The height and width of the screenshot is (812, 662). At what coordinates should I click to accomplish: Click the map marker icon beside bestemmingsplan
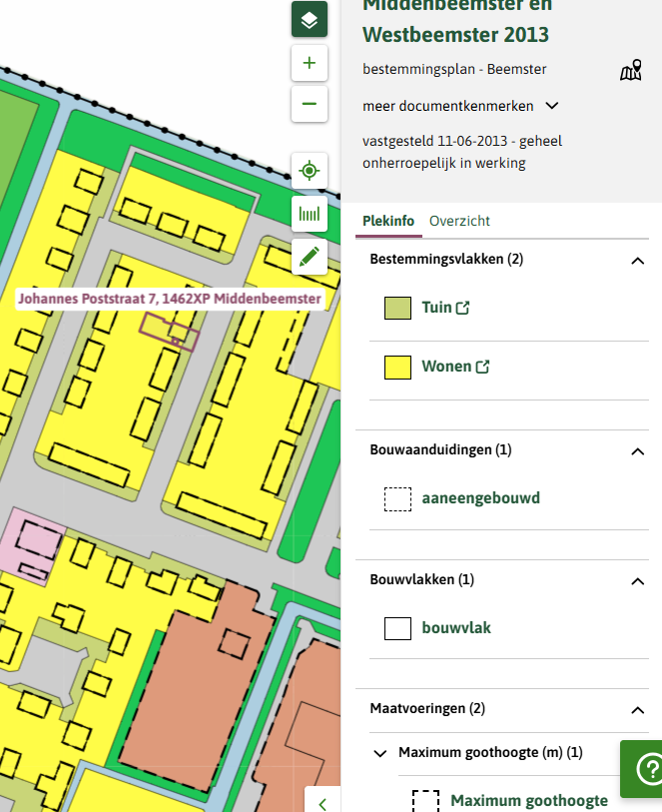click(630, 71)
